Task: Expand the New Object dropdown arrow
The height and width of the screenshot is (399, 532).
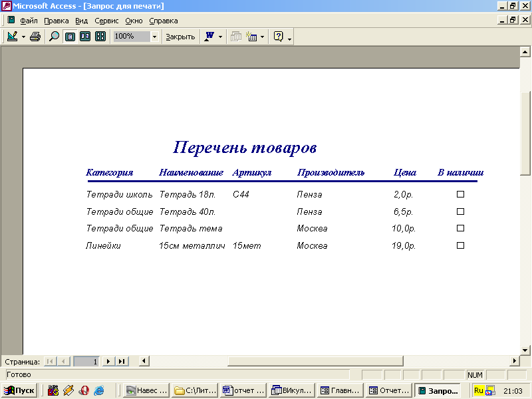Action: (262, 37)
